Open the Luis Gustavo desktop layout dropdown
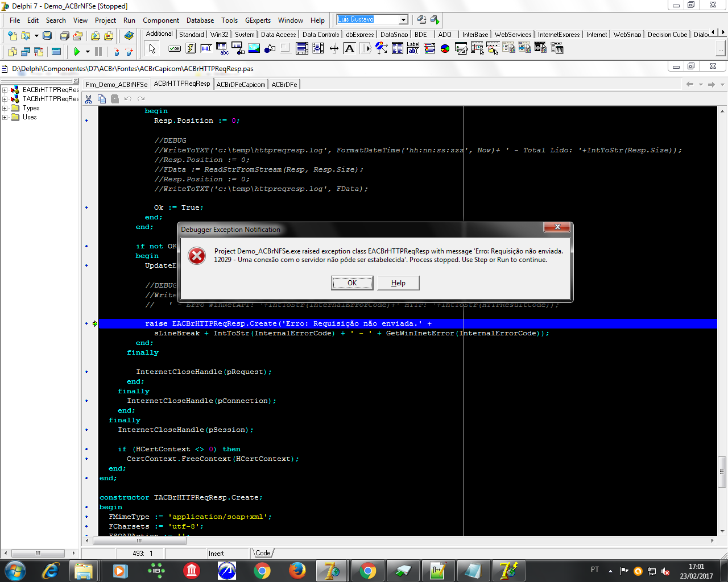The height and width of the screenshot is (582, 728). pyautogui.click(x=403, y=20)
